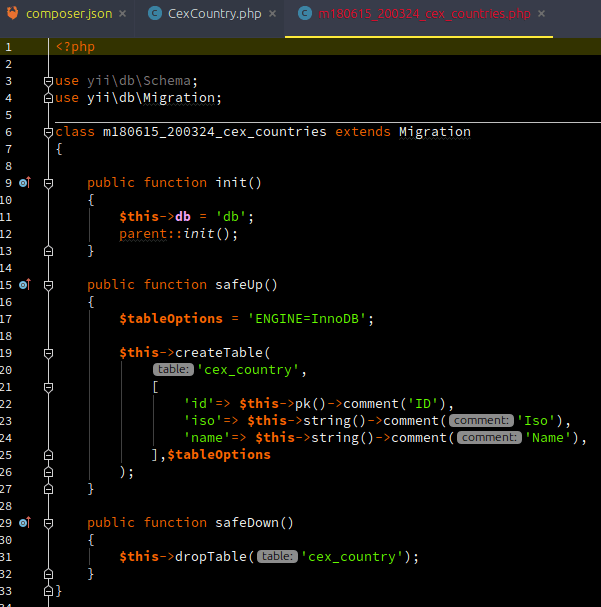Click the yii\db\Schema import
Viewport: 601px width, 607px height.
[x=139, y=81]
